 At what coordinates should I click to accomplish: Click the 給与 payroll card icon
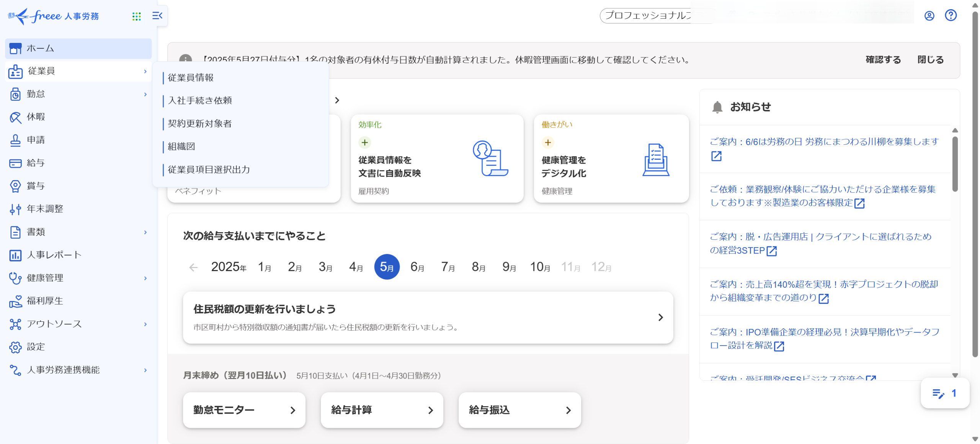(x=15, y=163)
